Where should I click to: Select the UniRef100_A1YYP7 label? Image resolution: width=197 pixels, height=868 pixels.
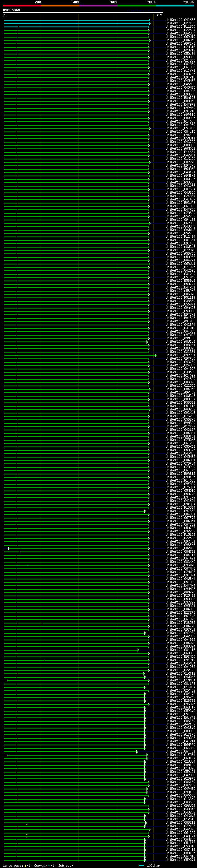[x=180, y=426]
